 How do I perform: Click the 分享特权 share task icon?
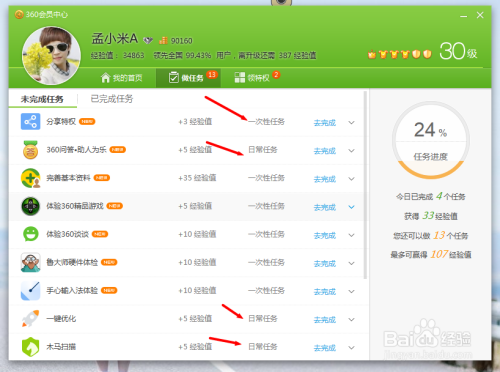(x=30, y=121)
